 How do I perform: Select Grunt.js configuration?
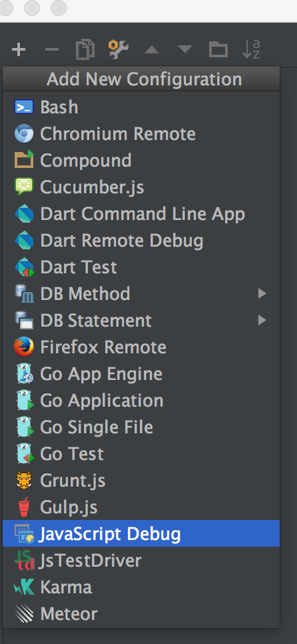click(x=141, y=480)
